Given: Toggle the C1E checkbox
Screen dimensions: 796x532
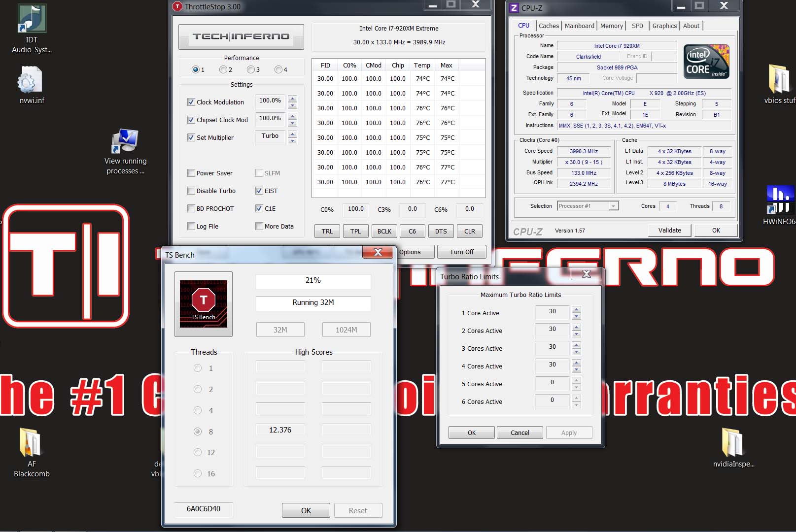Looking at the screenshot, I should coord(259,208).
